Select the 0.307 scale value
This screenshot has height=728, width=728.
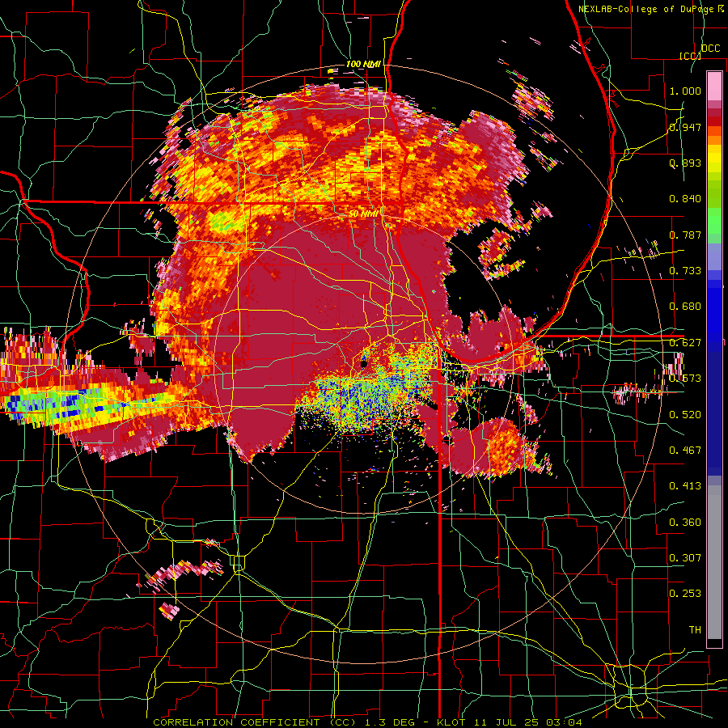[x=685, y=558]
